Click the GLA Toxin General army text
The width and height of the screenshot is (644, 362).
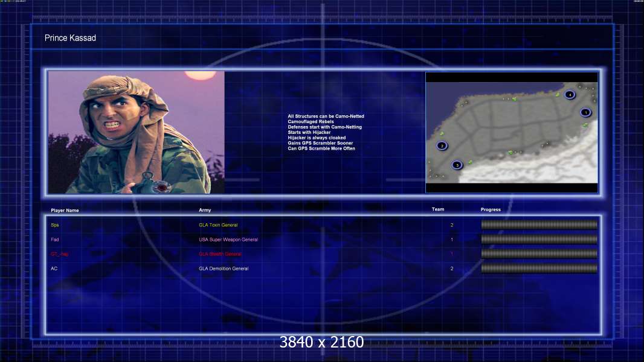(x=218, y=225)
